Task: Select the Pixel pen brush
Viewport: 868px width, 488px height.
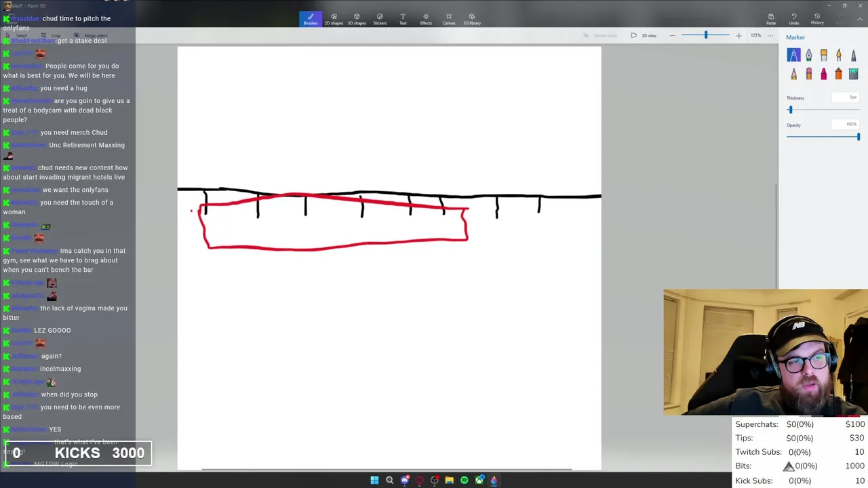Action: [x=853, y=56]
